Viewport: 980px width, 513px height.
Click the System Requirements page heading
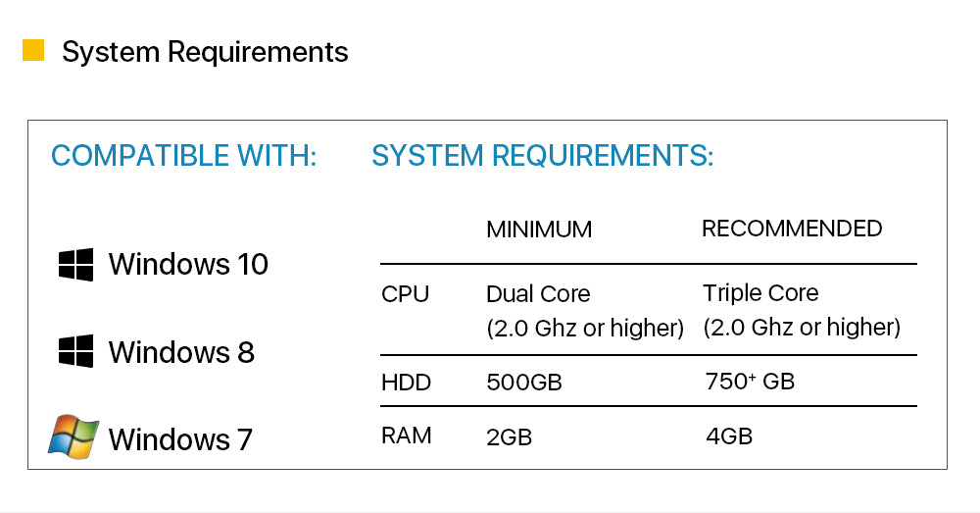(x=205, y=52)
